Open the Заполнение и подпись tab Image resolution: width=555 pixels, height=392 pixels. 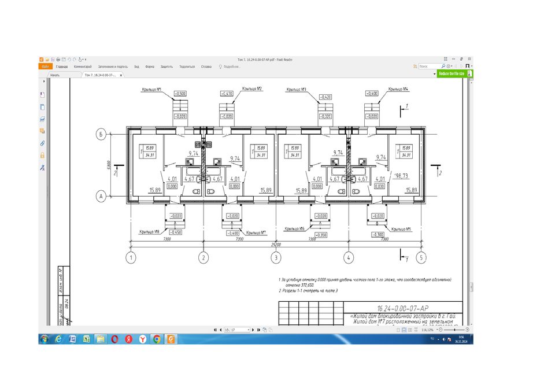pos(113,66)
